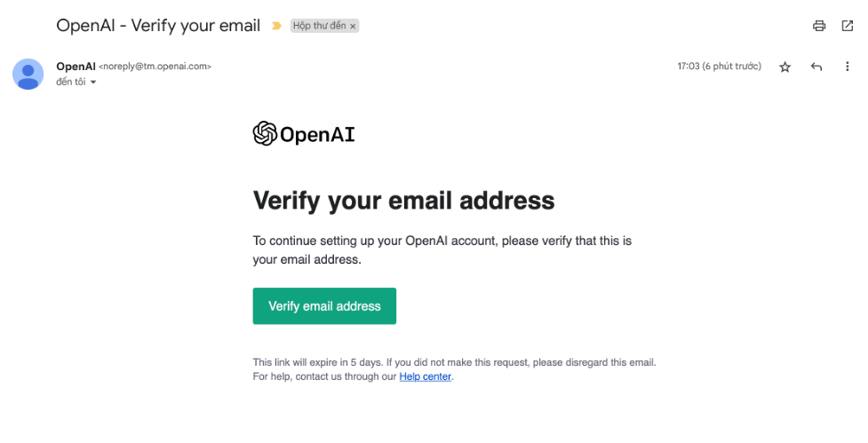The height and width of the screenshot is (443, 868).
Task: Expand recipient details arrow beside đến tôi
Action: pos(93,82)
